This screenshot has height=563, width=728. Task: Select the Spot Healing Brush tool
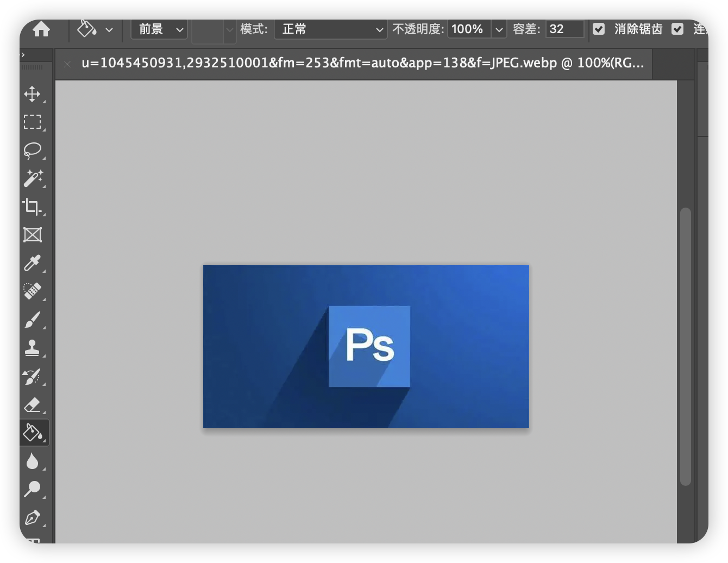pyautogui.click(x=32, y=291)
